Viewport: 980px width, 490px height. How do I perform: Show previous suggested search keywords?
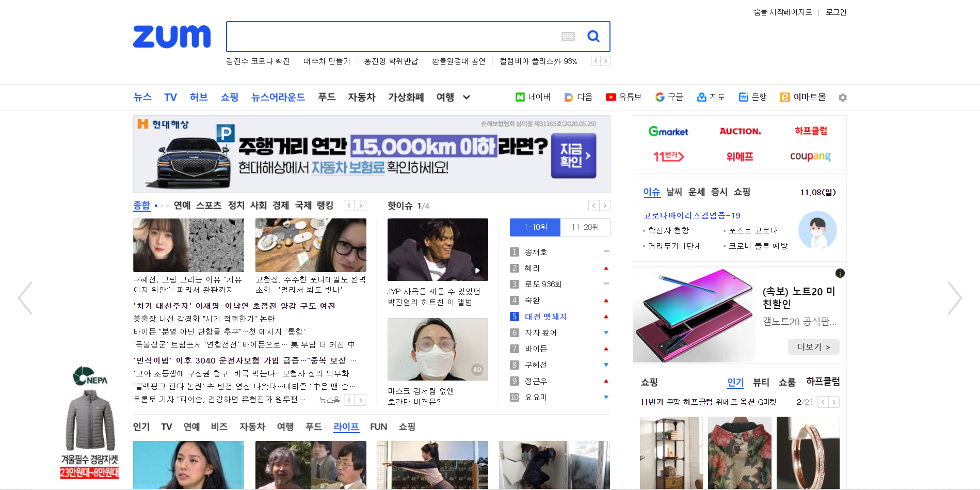click(596, 61)
